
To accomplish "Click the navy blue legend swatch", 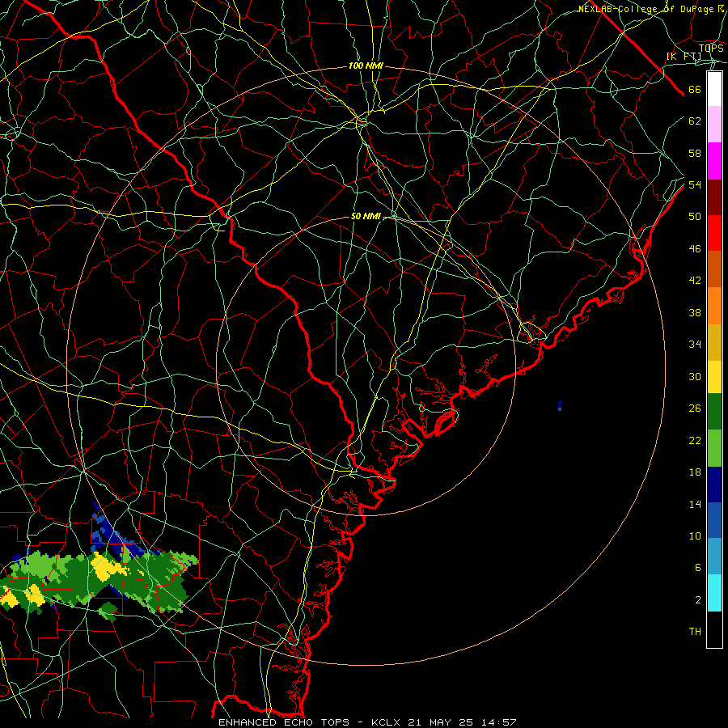I will point(714,485).
